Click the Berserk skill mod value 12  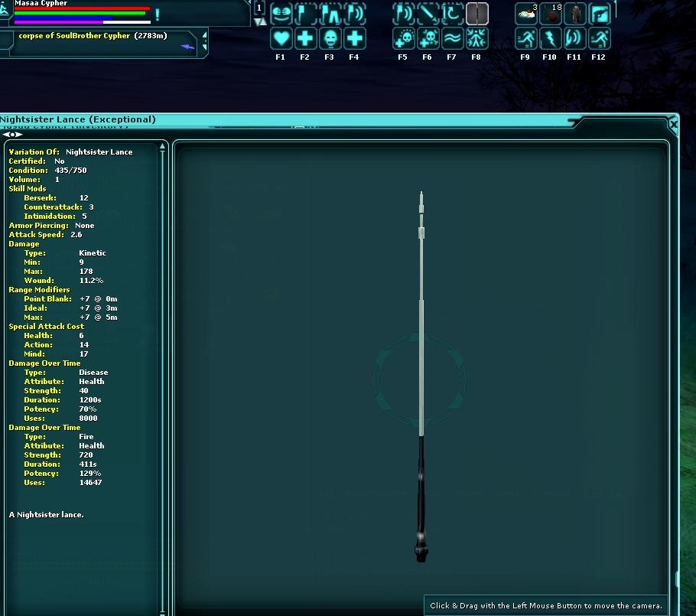coord(84,197)
